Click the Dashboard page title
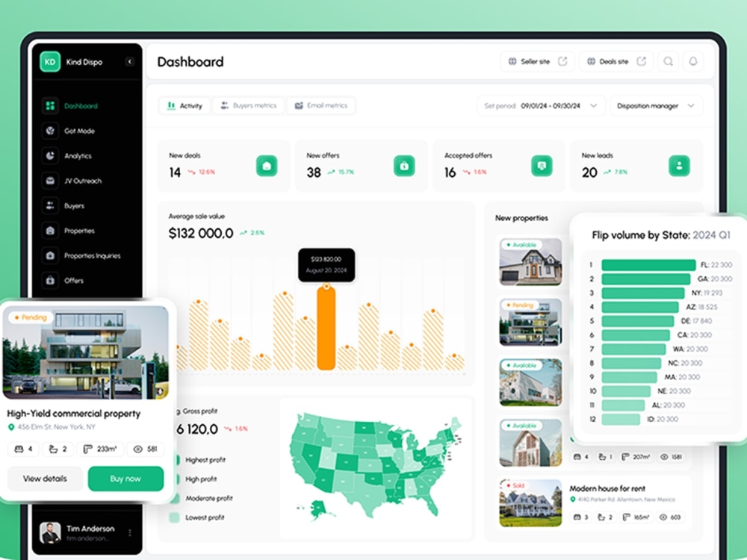This screenshot has height=560, width=747. click(190, 62)
